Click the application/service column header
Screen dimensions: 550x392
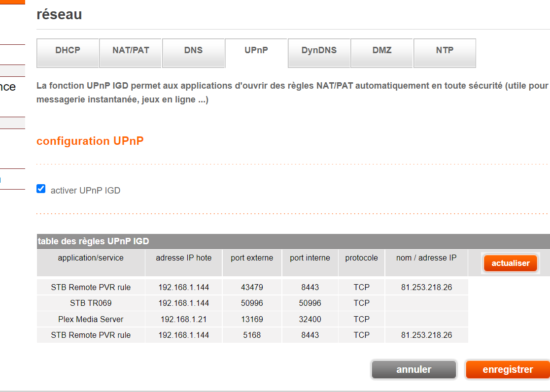click(x=91, y=258)
